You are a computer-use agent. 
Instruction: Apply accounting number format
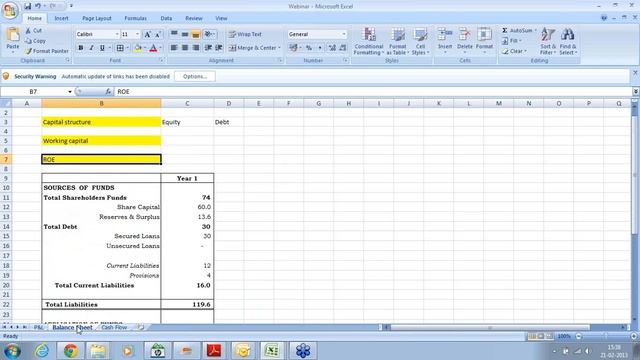(x=293, y=48)
